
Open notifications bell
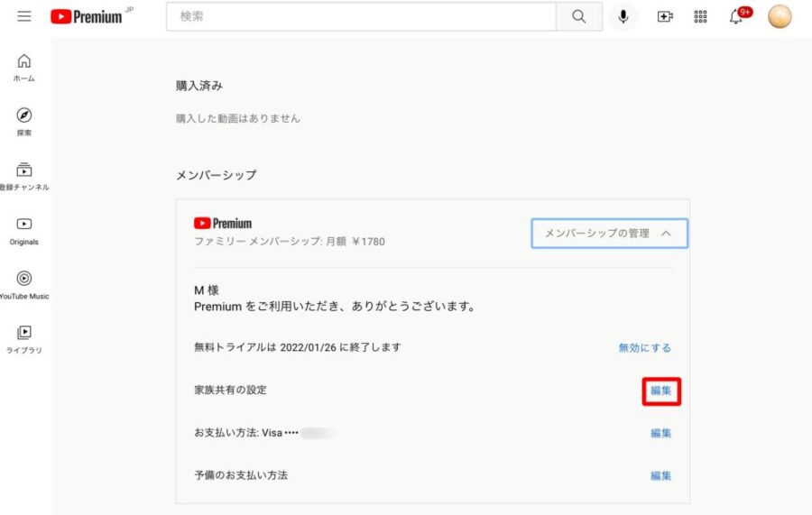tap(736, 16)
